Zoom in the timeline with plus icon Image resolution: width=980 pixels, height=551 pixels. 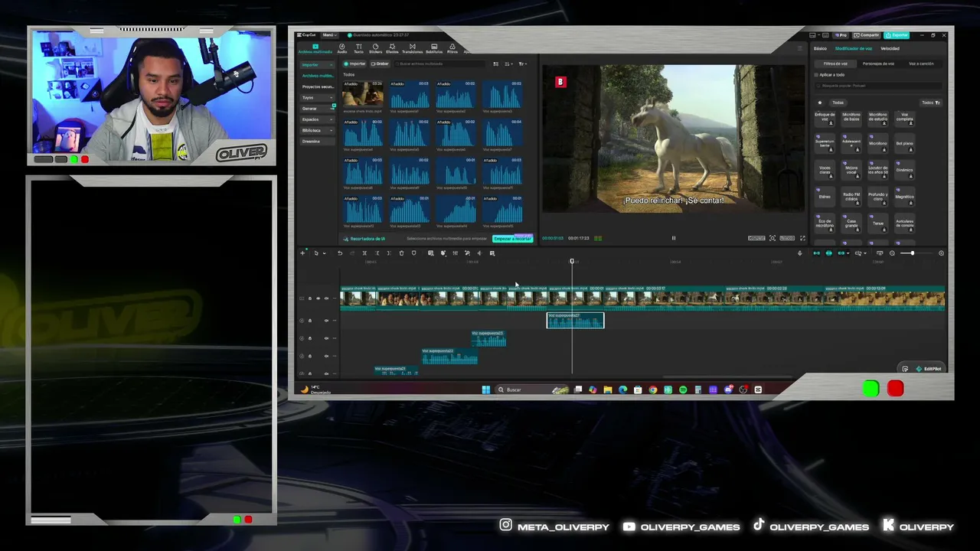coord(941,253)
